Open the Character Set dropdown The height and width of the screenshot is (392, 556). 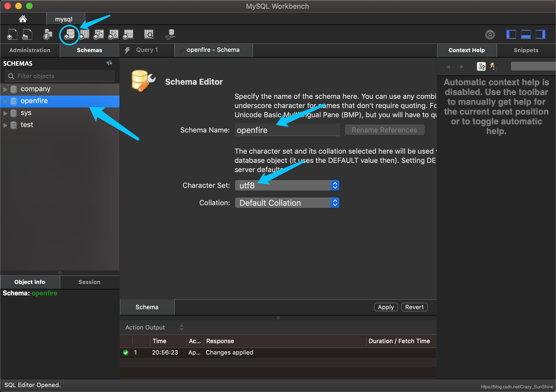click(287, 186)
